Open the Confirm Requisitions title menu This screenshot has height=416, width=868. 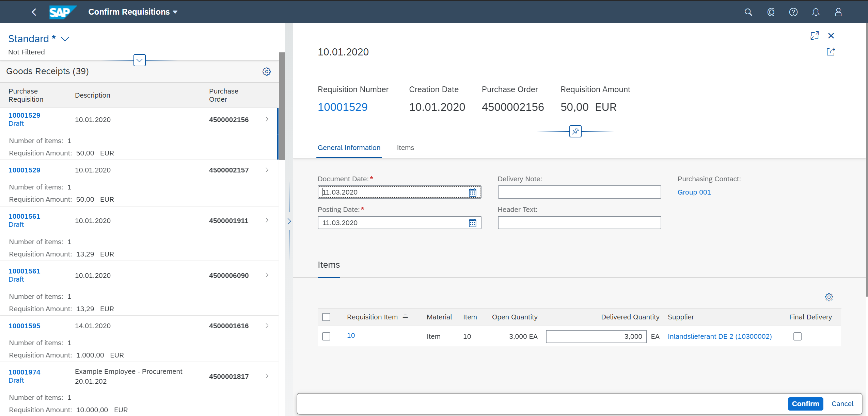tap(133, 12)
